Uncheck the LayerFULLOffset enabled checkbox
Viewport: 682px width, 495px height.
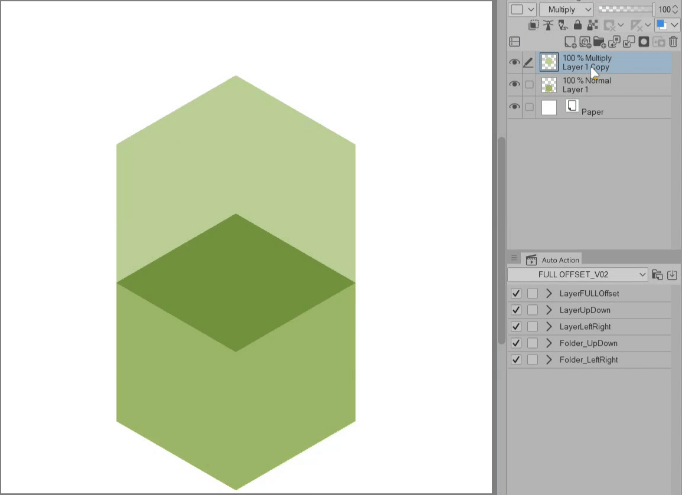point(516,293)
